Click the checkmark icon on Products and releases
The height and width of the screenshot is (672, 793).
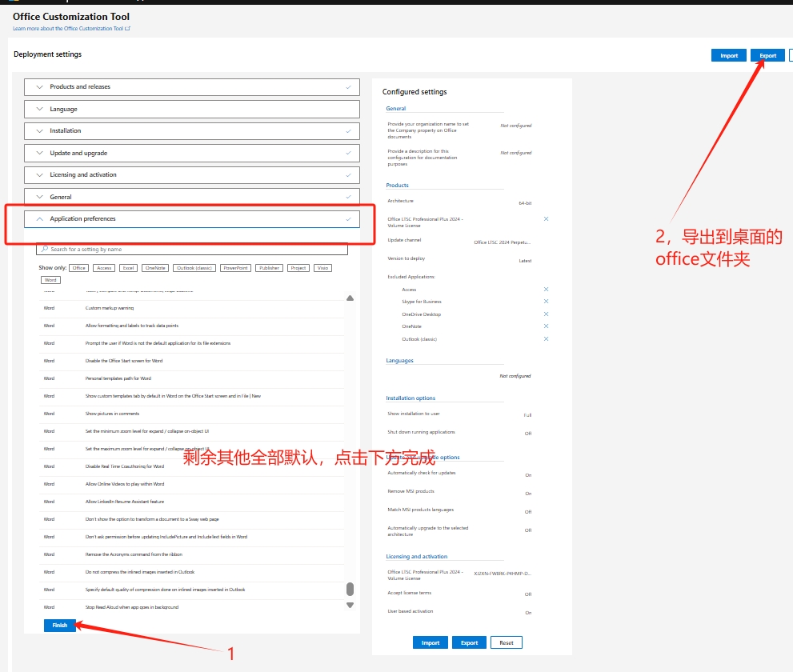click(347, 86)
